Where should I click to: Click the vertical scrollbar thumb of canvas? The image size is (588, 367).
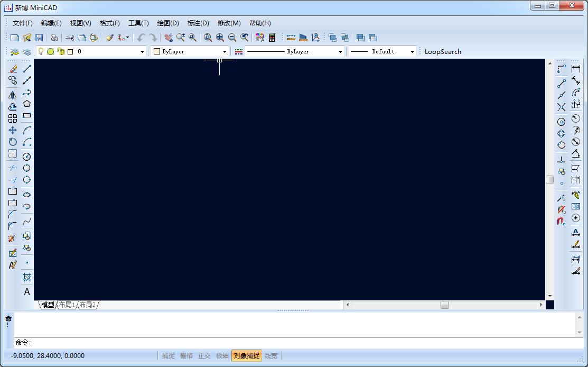tap(549, 179)
